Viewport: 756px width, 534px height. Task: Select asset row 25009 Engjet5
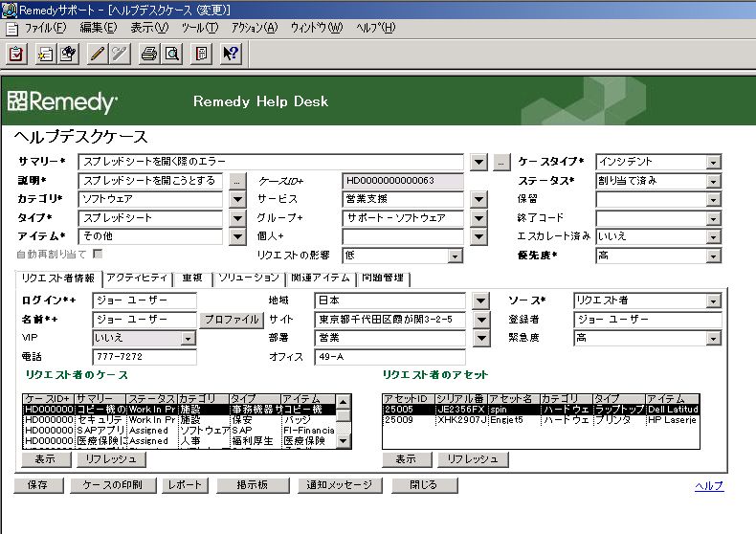point(541,420)
